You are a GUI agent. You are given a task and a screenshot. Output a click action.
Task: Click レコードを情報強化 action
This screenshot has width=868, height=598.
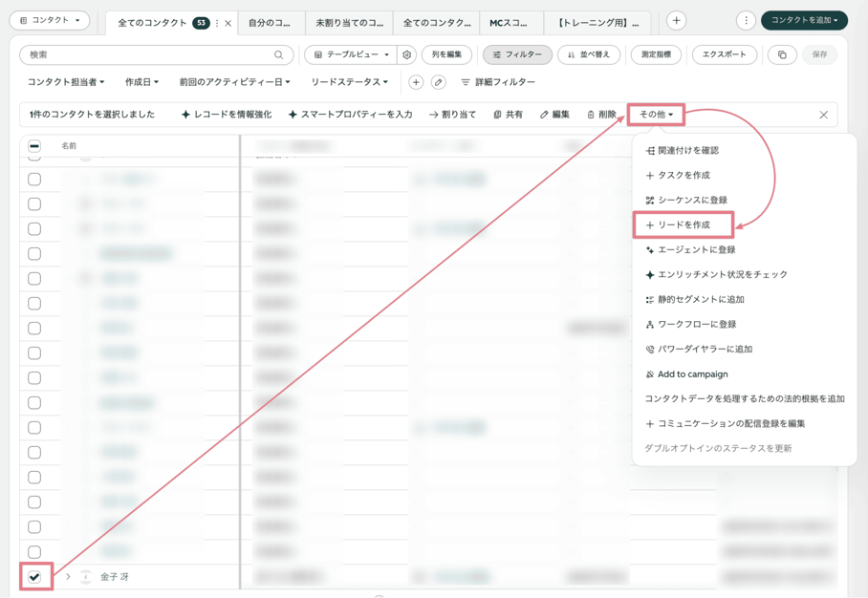227,115
